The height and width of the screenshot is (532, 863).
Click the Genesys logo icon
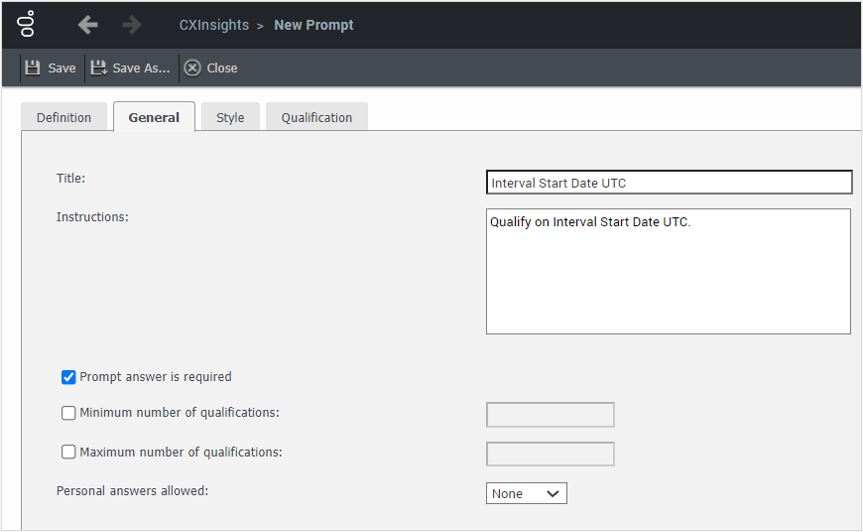point(27,24)
